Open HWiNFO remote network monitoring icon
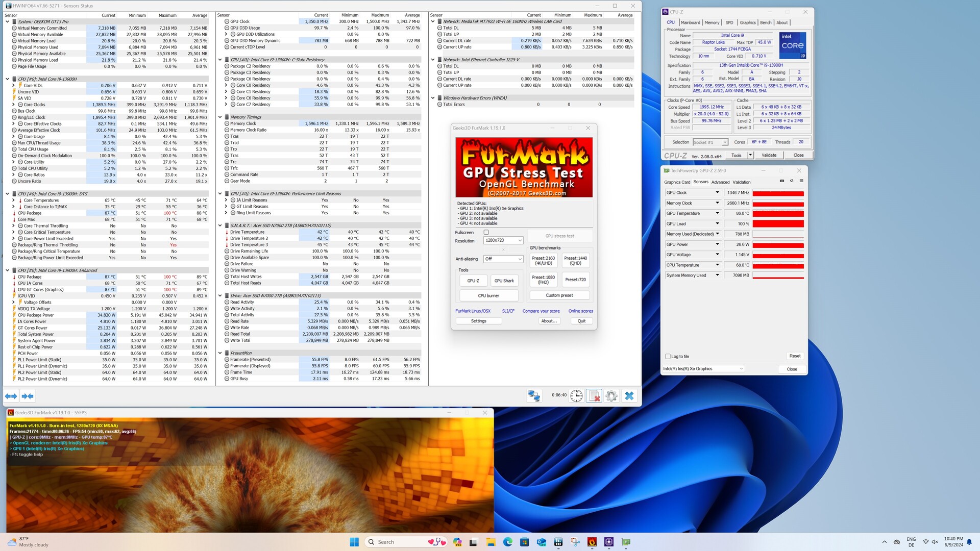Screen dimensions: 980x551 pyautogui.click(x=534, y=395)
